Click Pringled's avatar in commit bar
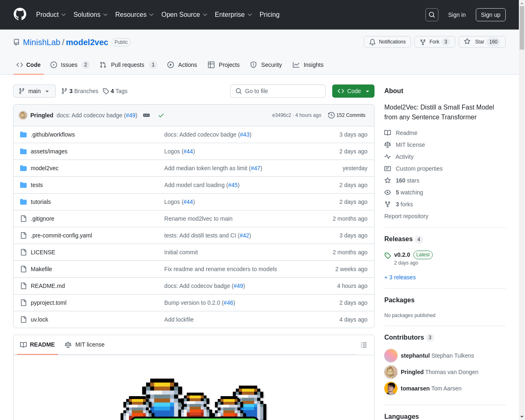This screenshot has width=525, height=420. coord(23,115)
